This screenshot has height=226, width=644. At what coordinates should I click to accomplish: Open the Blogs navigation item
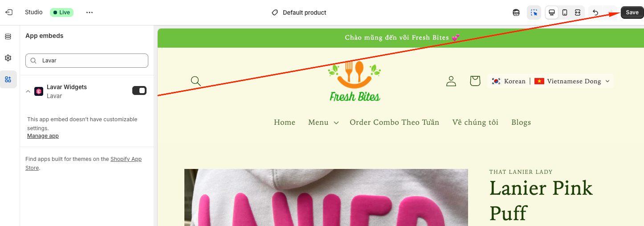coord(521,122)
